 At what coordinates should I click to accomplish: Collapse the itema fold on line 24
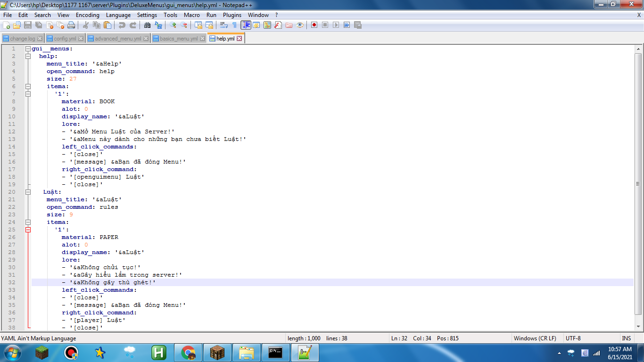coord(28,222)
